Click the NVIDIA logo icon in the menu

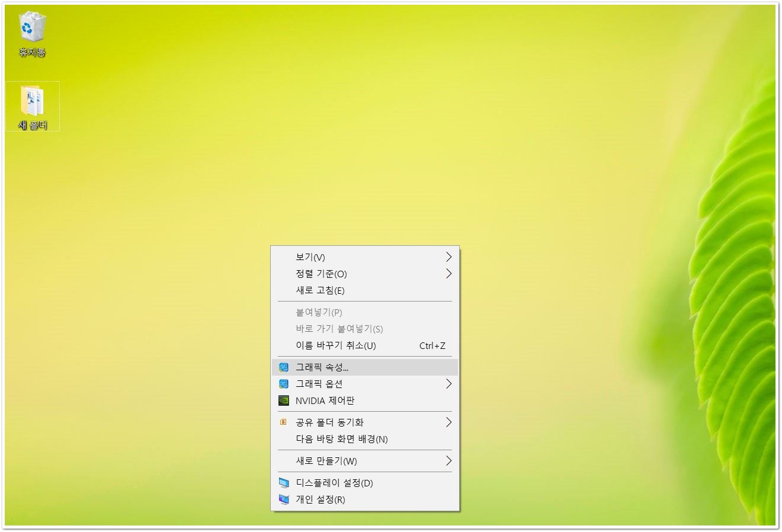point(284,400)
